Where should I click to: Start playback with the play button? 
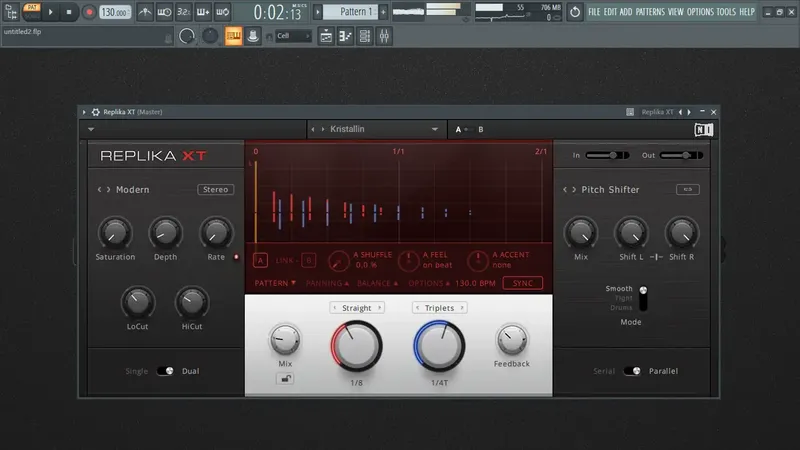(51, 12)
